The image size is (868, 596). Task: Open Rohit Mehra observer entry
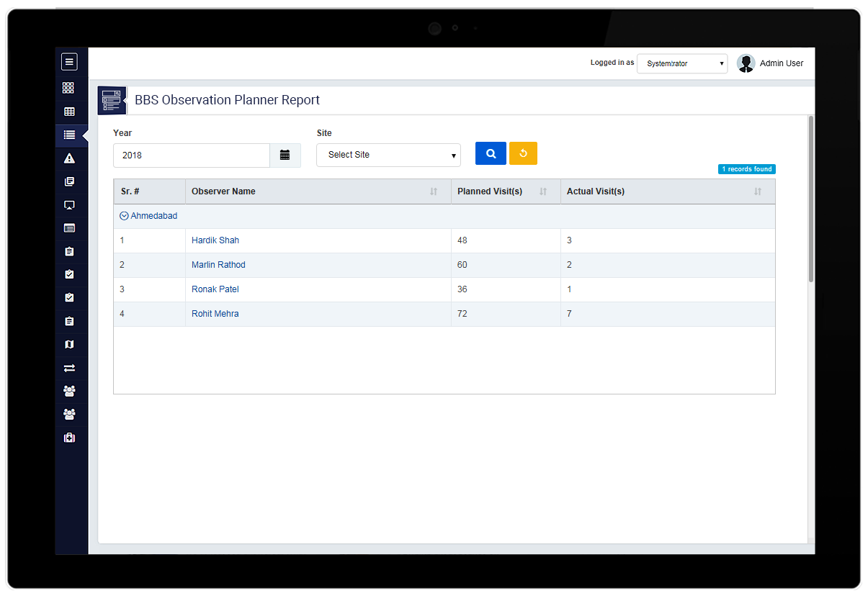coord(215,314)
